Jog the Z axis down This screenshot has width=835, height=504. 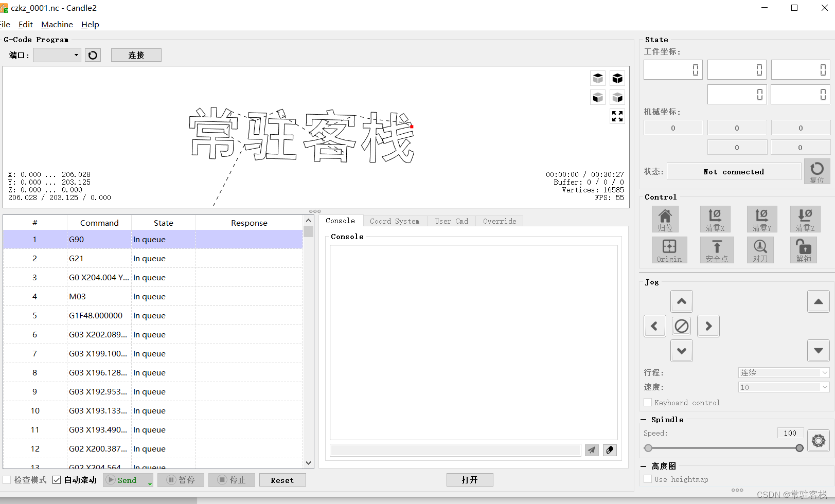click(x=819, y=351)
